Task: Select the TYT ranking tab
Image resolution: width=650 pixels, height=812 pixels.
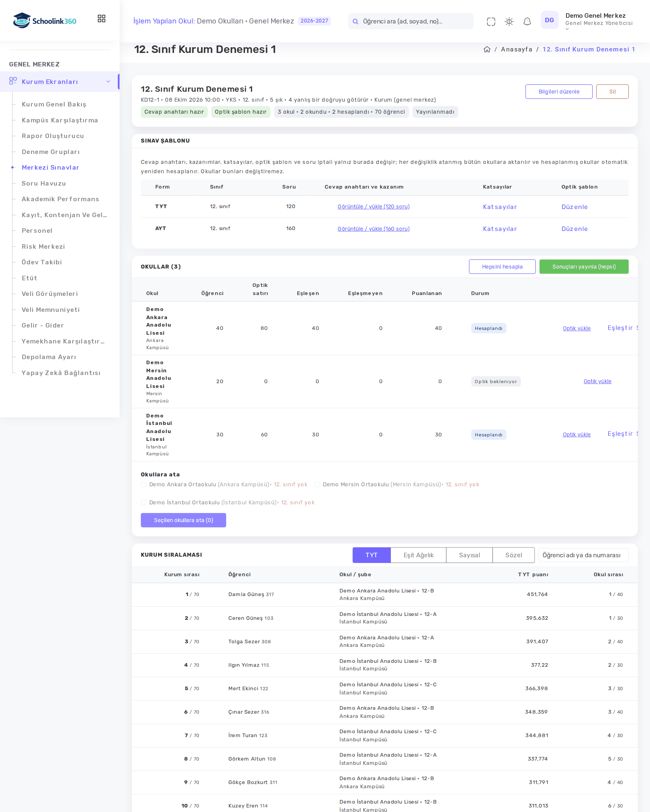Action: click(372, 555)
